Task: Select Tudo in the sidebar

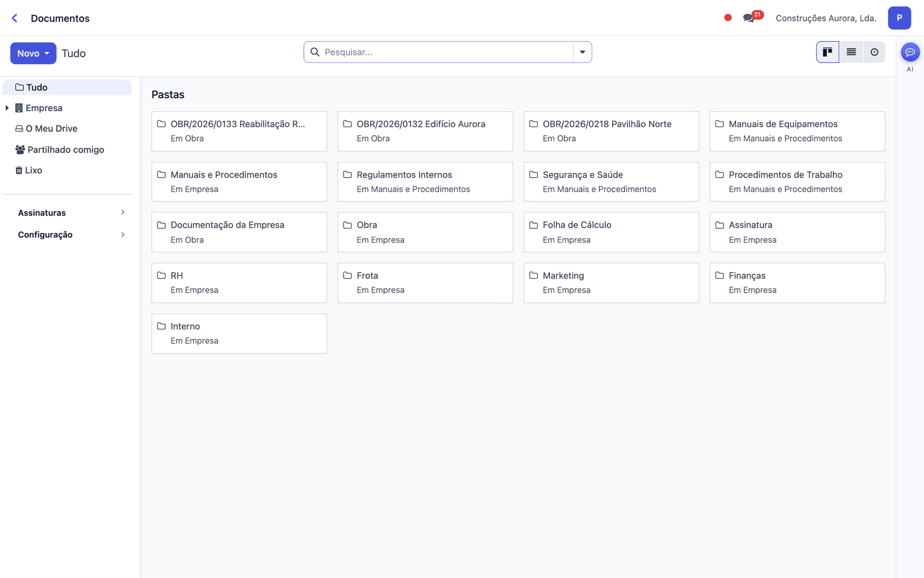Action: [67, 87]
